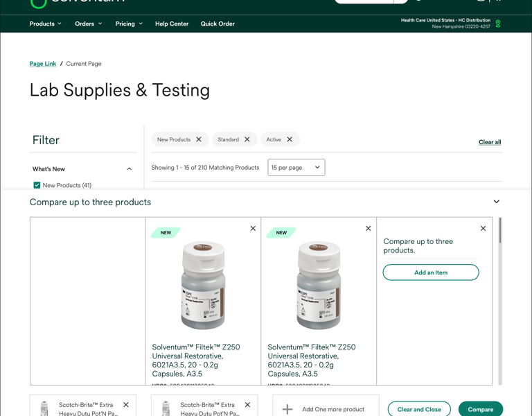Click Clear all filters link
Viewport: 532px width, 416px height.
tap(490, 142)
